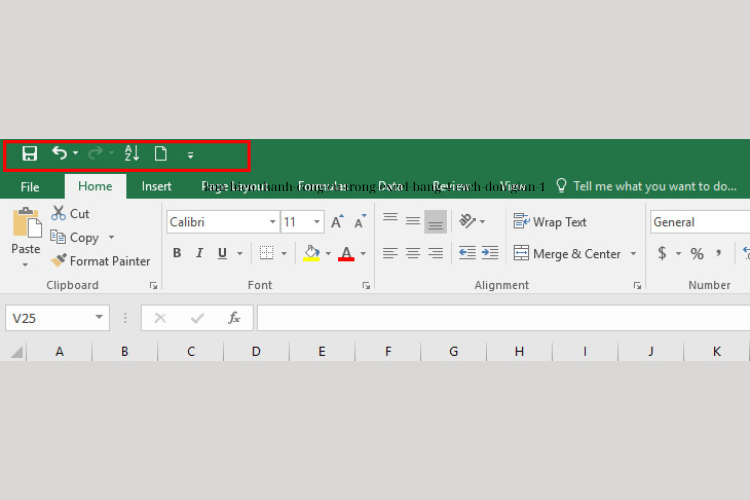Select Bottom Align icon
The image size is (750, 500).
[435, 222]
